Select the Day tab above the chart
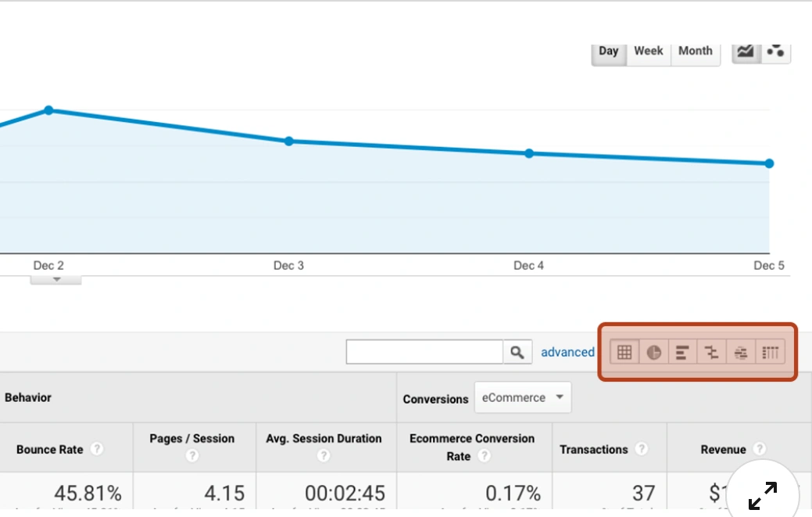The height and width of the screenshot is (517, 812). (x=609, y=50)
